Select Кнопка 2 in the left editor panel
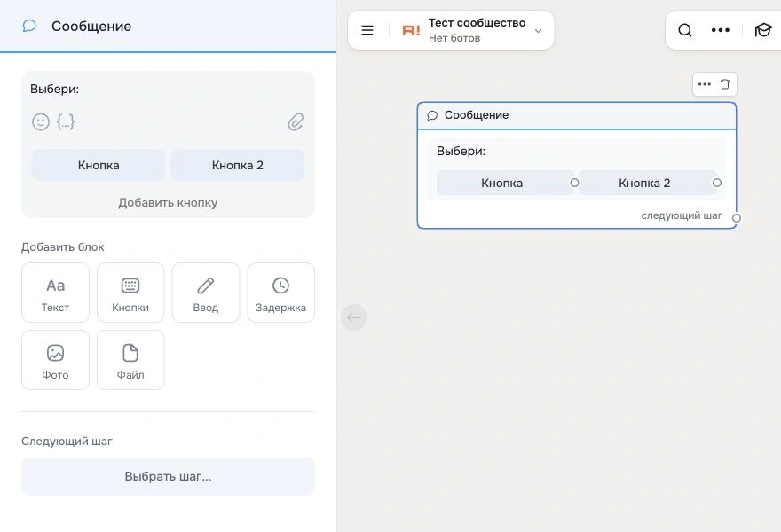781x532 pixels. [x=238, y=165]
